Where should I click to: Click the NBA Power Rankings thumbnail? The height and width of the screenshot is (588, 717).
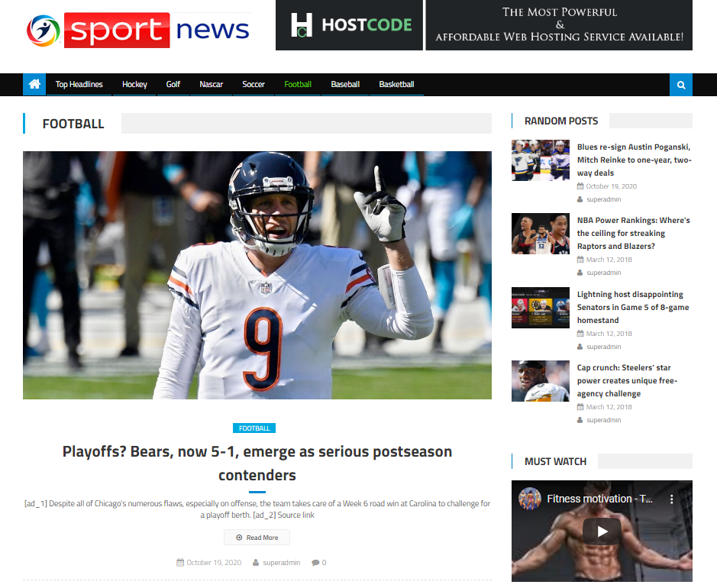tap(540, 234)
